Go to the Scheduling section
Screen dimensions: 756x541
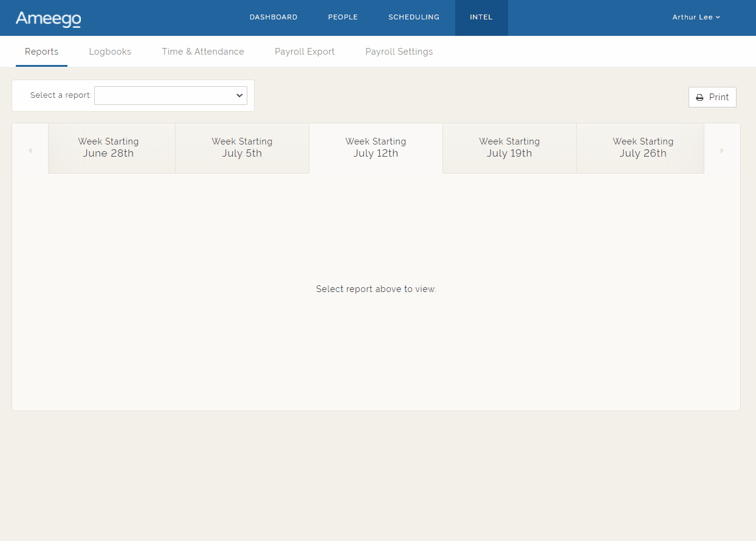tap(414, 17)
